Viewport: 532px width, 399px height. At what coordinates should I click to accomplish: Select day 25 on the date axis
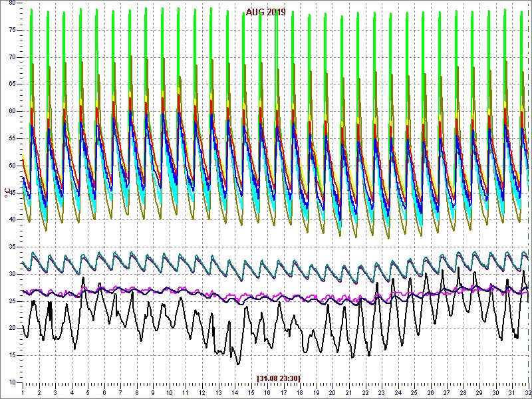(414, 392)
